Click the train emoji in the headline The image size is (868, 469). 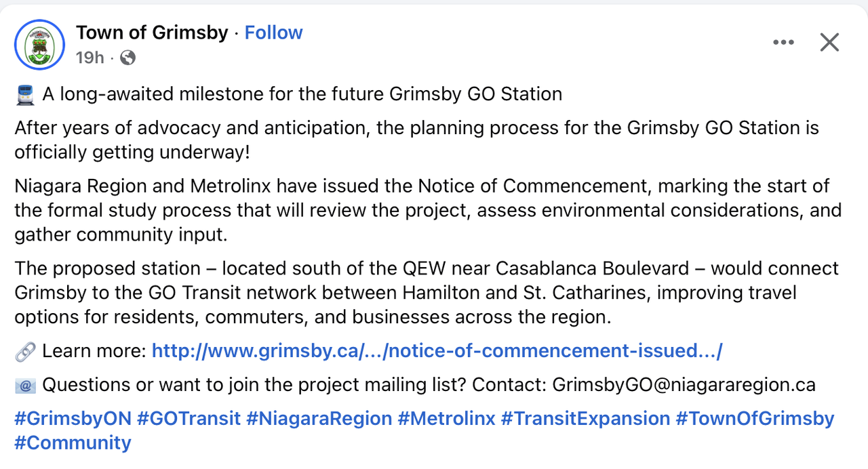click(x=25, y=94)
